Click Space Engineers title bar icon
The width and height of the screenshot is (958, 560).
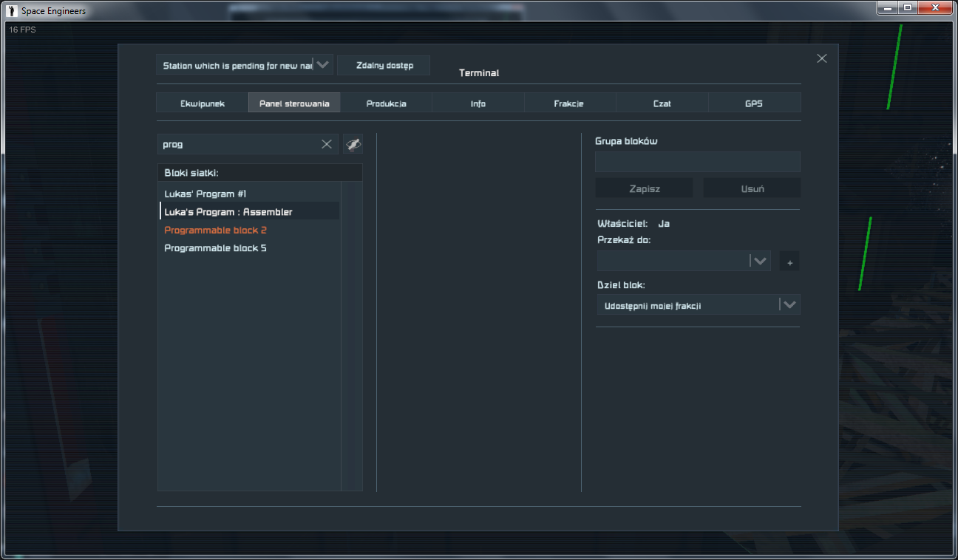[11, 10]
